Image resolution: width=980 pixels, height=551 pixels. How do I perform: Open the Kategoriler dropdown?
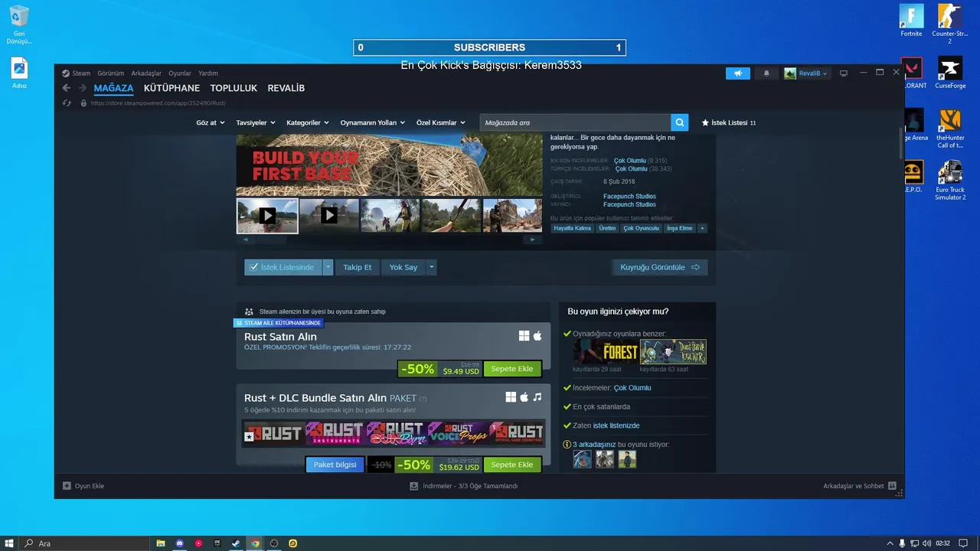point(307,122)
